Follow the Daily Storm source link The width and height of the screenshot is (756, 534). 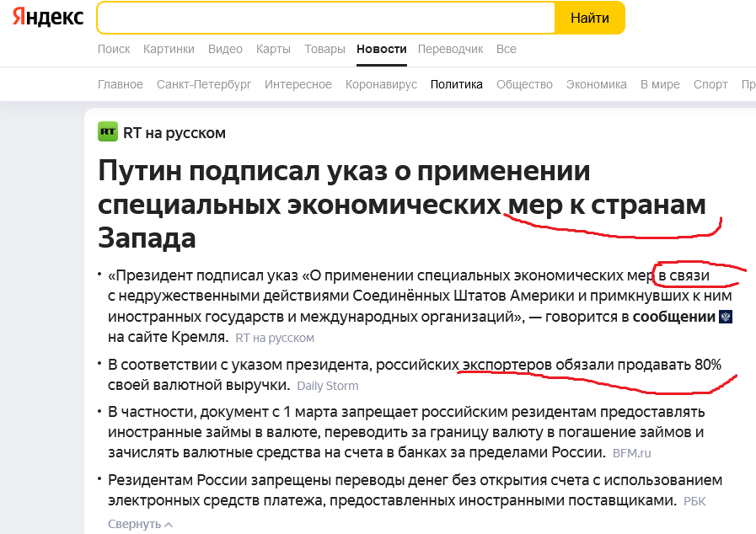click(327, 386)
